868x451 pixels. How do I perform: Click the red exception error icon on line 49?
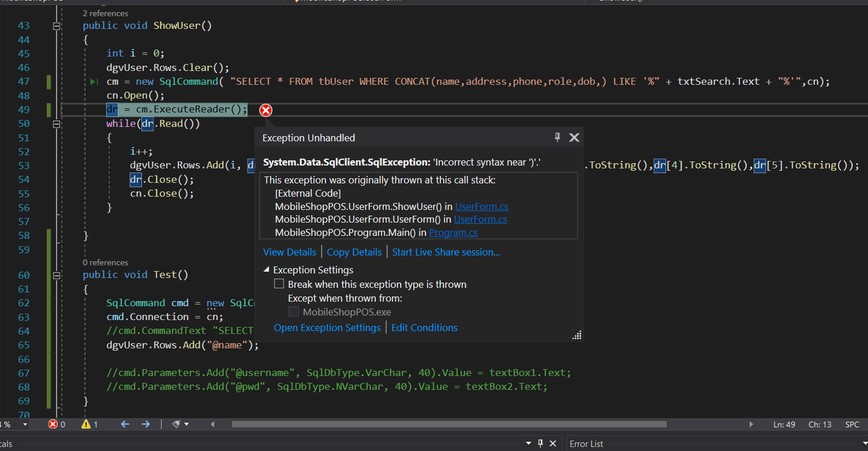point(265,110)
